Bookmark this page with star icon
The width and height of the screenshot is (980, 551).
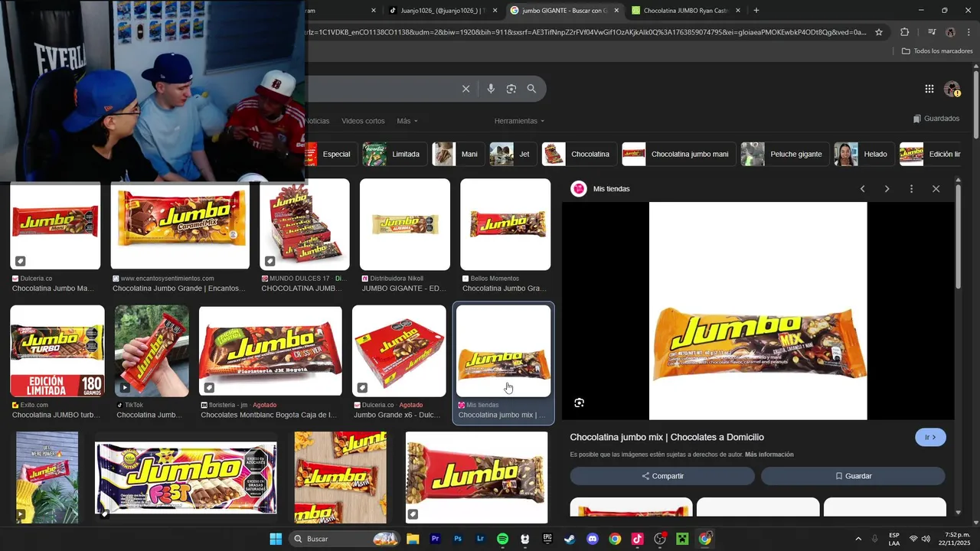(879, 32)
